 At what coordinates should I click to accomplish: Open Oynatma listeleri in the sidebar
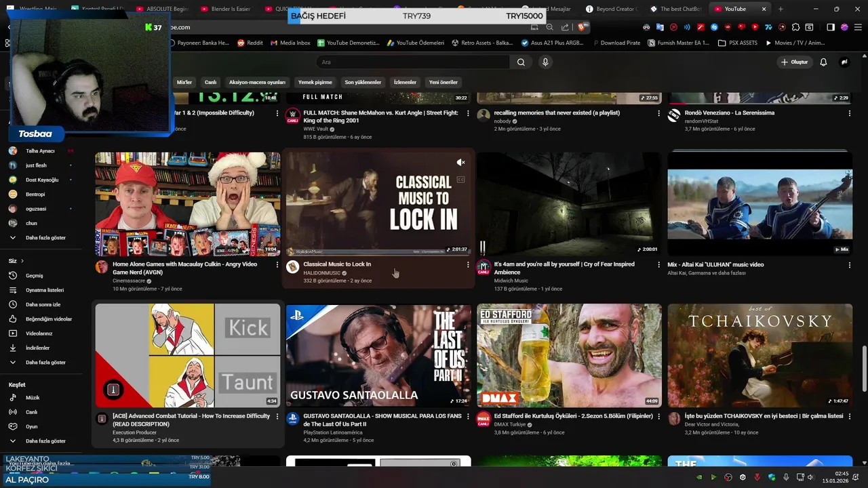[x=44, y=290]
